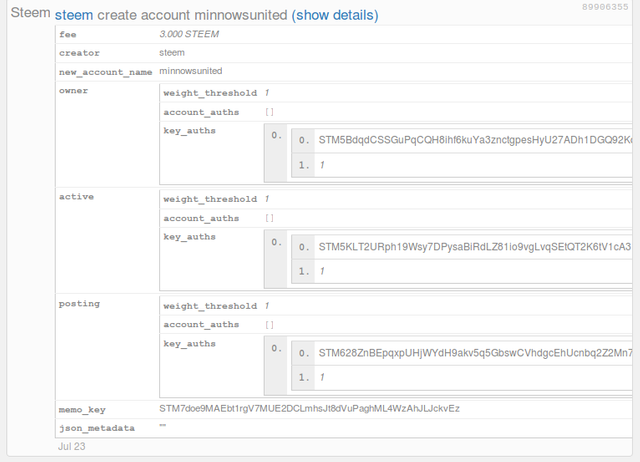Click the fee field label
640x462 pixels.
coord(68,35)
